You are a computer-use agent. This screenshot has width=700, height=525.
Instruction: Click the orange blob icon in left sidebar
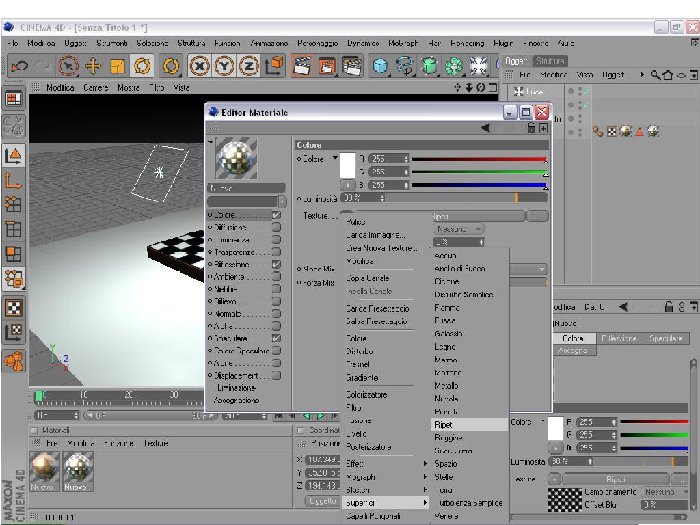13,362
